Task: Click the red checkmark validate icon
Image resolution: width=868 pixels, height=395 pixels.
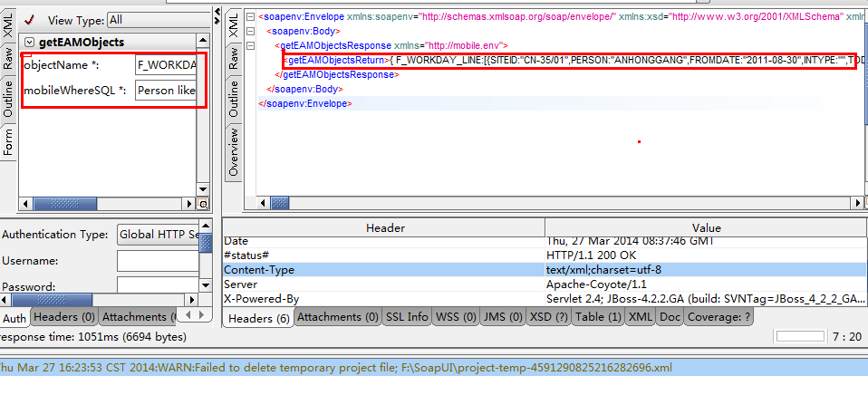Action: 29,20
